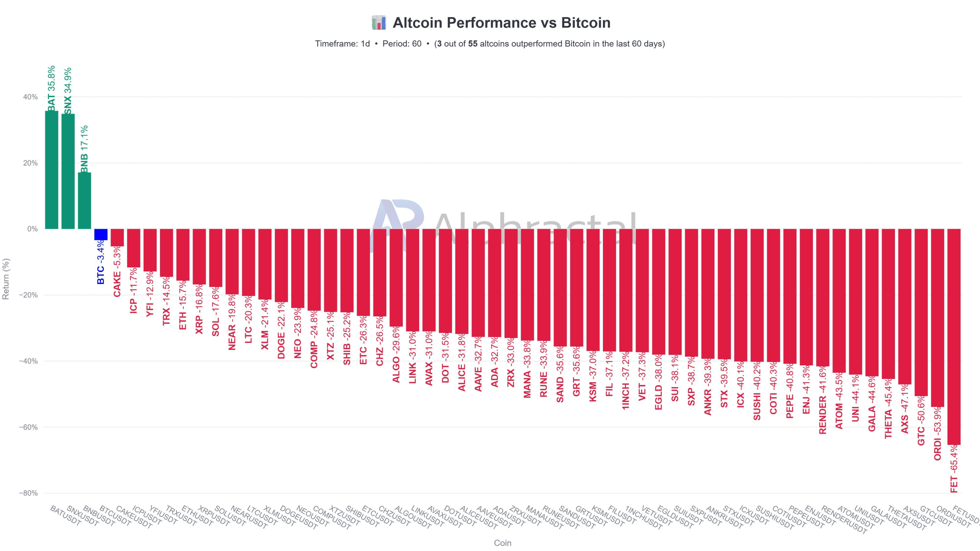Image resolution: width=980 pixels, height=551 pixels.
Task: Select the green SNX 34.9% bar
Action: tap(68, 171)
